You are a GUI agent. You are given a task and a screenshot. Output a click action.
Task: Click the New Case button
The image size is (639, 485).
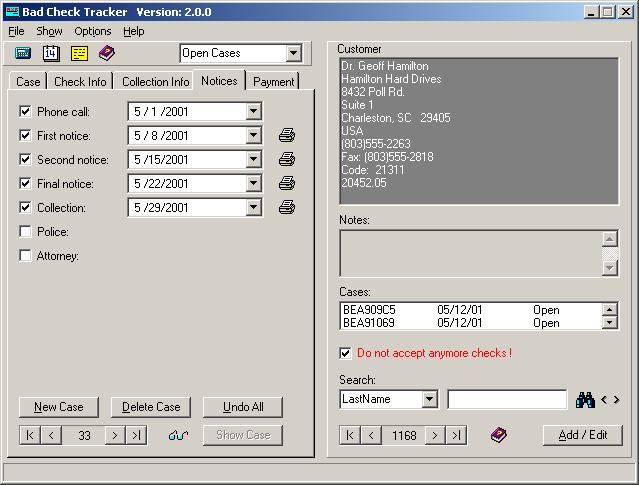point(59,407)
